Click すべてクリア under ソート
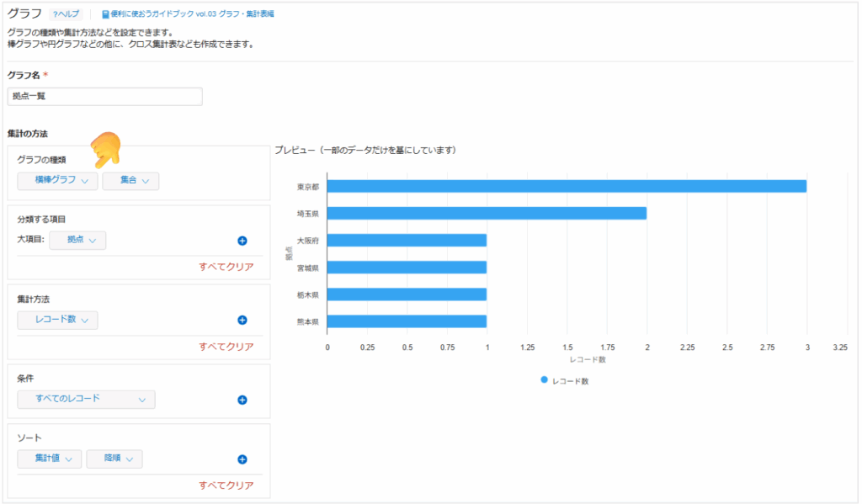The height and width of the screenshot is (504, 862). (226, 485)
